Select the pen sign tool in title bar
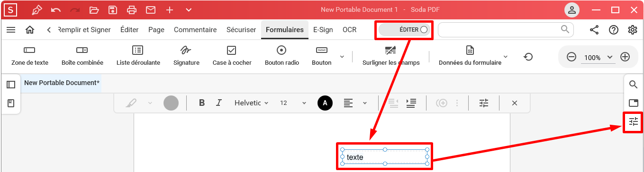 pyautogui.click(x=36, y=10)
